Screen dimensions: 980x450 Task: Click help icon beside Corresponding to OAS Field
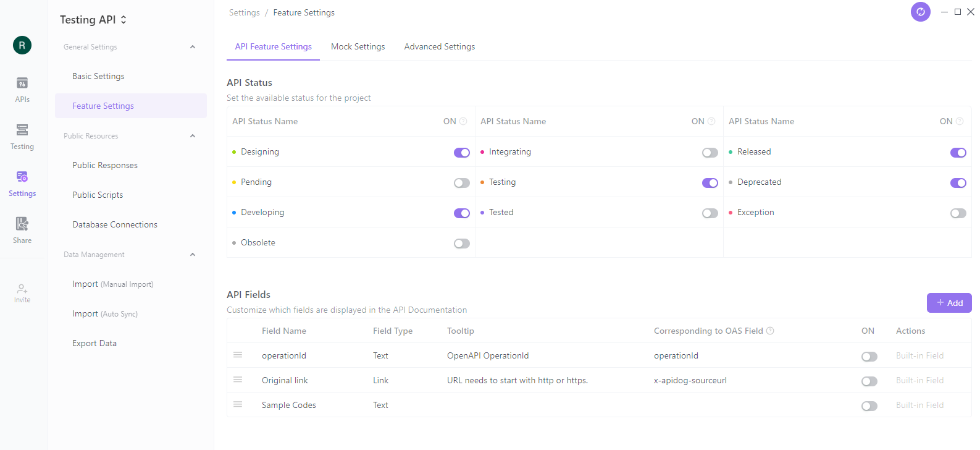click(770, 331)
